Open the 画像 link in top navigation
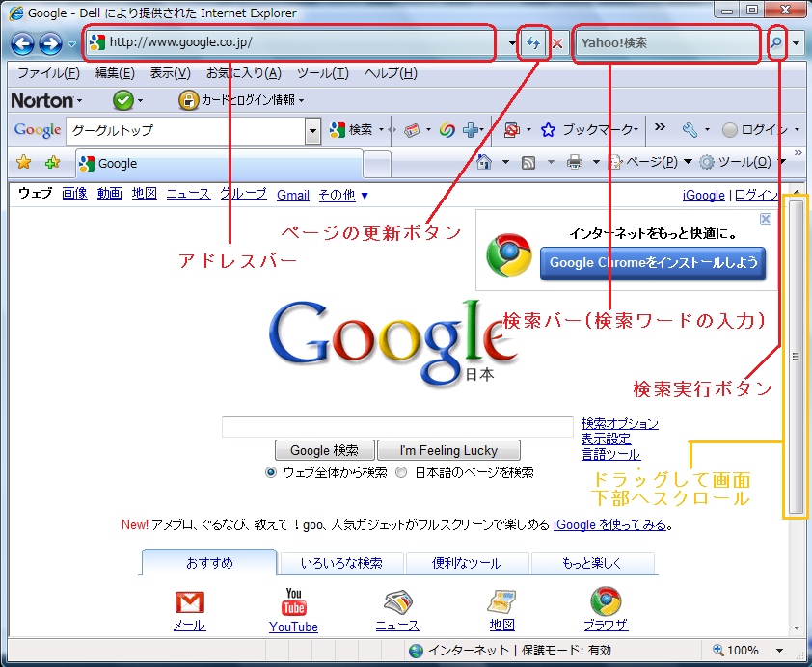This screenshot has height=667, width=812. pos(74,194)
